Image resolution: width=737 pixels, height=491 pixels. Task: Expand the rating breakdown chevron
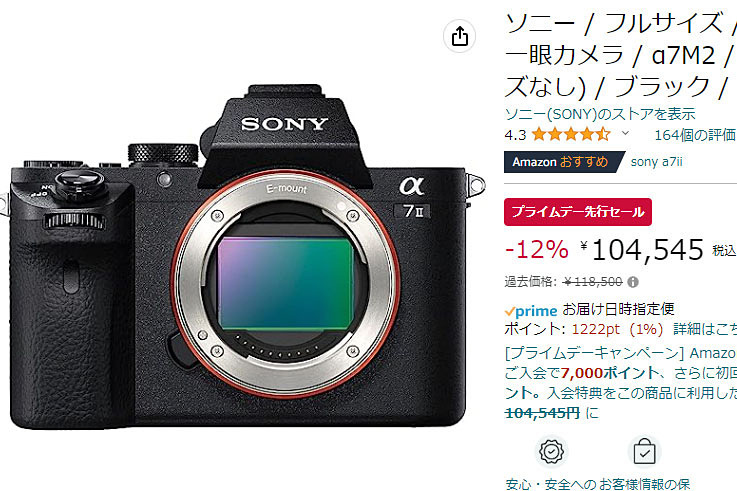(x=625, y=133)
